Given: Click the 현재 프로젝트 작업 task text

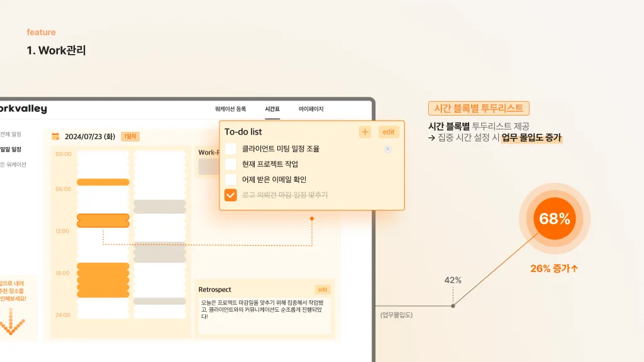Looking at the screenshot, I should [x=270, y=164].
